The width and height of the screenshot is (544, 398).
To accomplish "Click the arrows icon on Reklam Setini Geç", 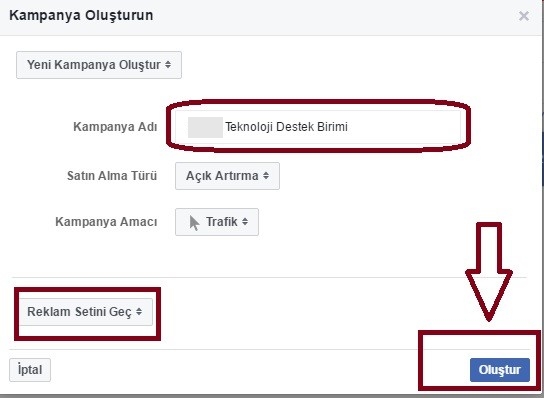I will (x=139, y=312).
